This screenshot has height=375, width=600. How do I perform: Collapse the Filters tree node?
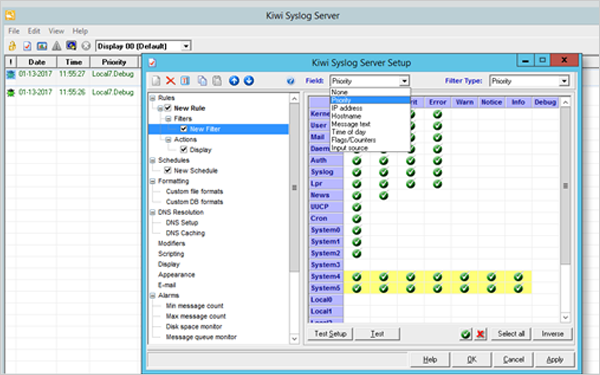pos(168,119)
